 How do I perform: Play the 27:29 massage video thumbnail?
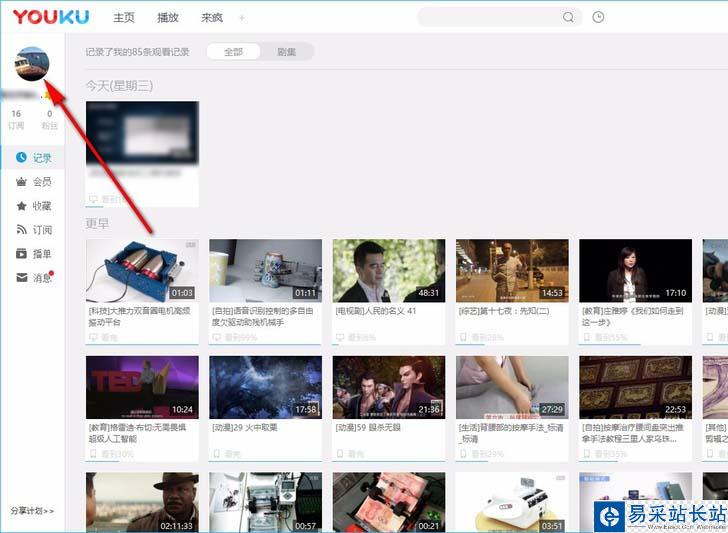tap(512, 387)
